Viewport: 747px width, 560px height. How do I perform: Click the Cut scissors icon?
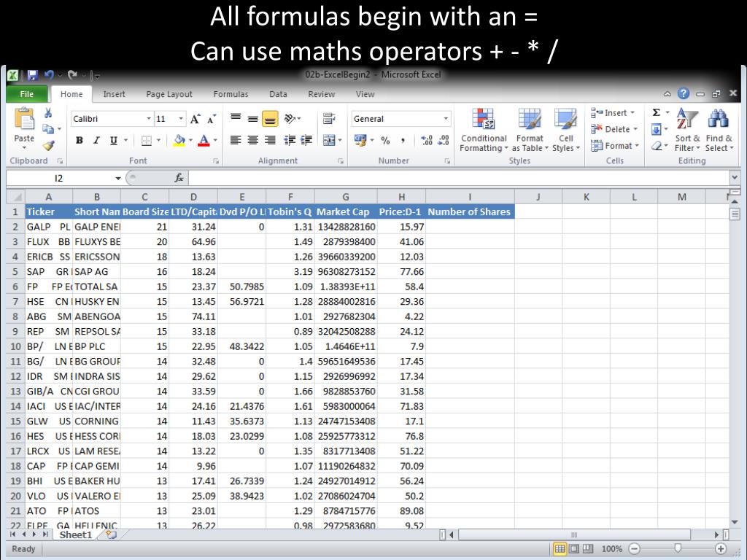pos(48,113)
